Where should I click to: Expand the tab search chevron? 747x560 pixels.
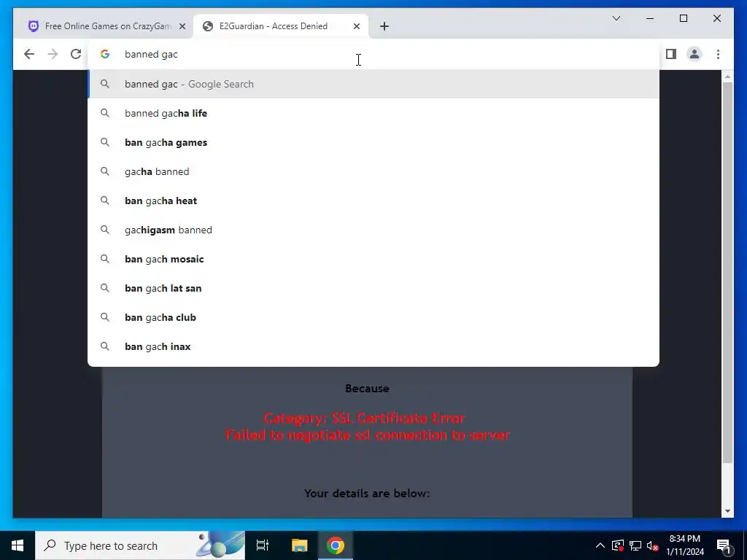pyautogui.click(x=616, y=18)
